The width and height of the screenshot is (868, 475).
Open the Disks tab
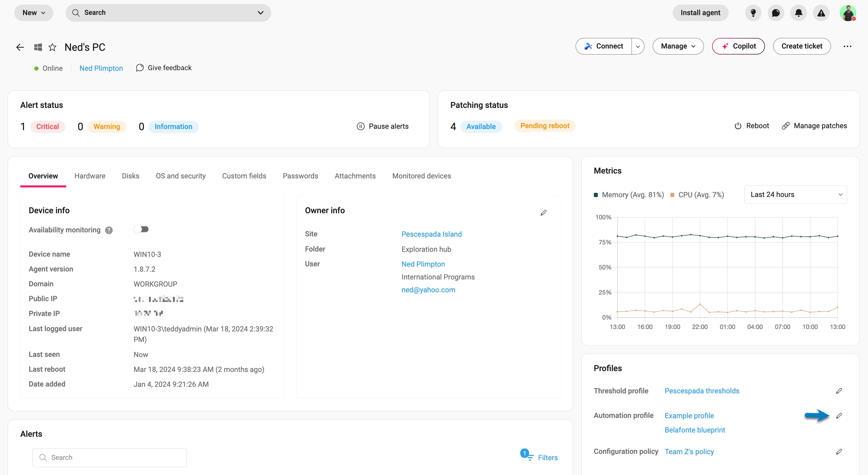[130, 176]
